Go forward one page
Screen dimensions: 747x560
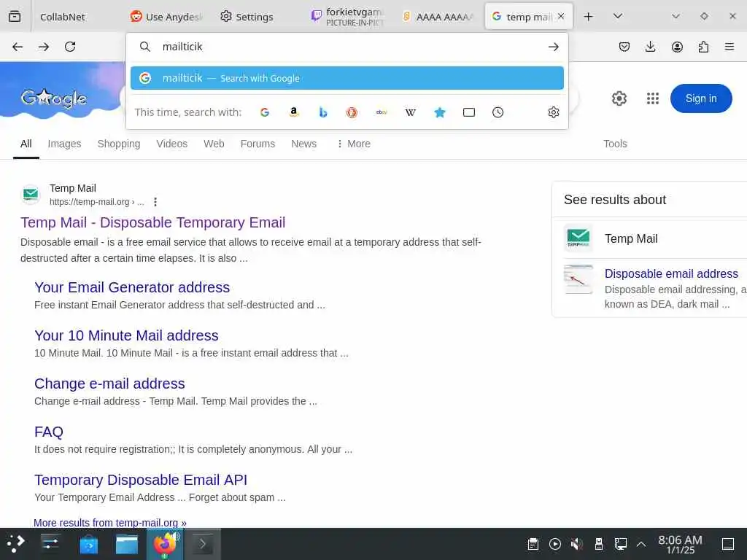44,47
